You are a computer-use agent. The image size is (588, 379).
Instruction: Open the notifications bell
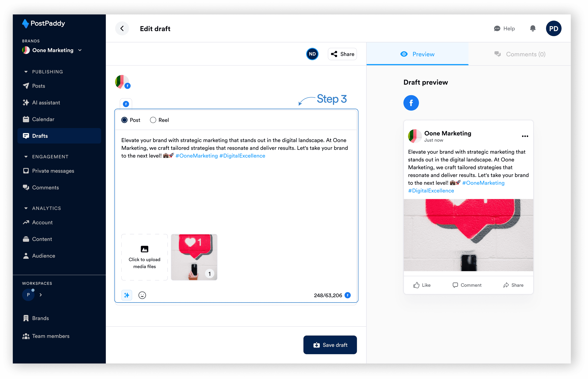pyautogui.click(x=533, y=29)
